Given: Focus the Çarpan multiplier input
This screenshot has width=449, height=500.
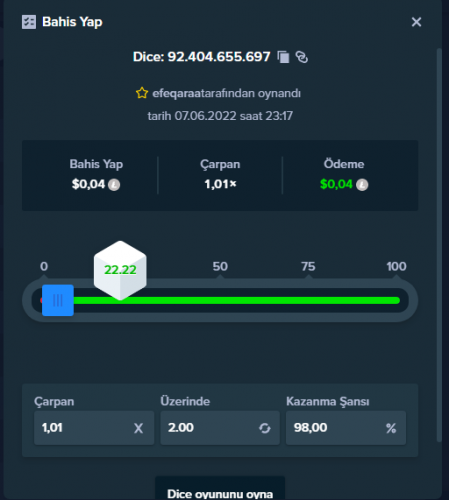Looking at the screenshot, I should click(94, 428).
